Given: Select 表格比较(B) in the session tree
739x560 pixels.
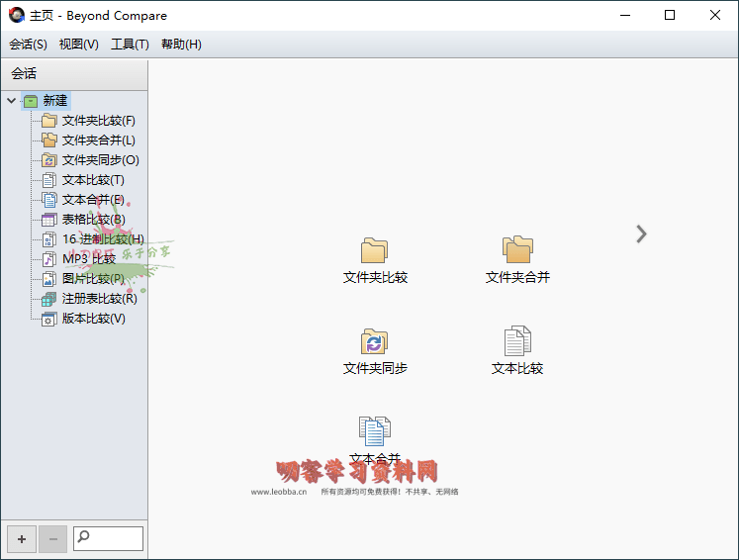Looking at the screenshot, I should pyautogui.click(x=93, y=220).
